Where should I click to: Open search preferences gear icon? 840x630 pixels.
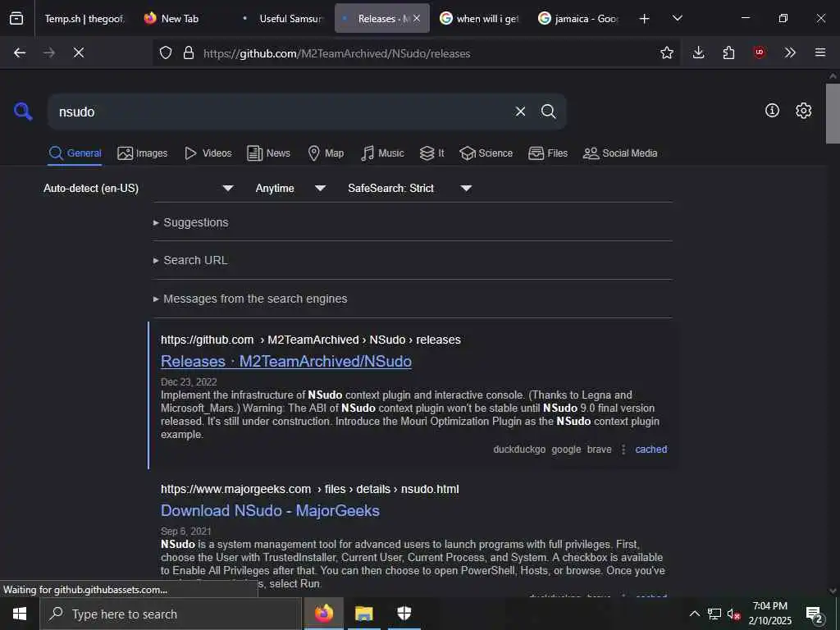coord(803,111)
